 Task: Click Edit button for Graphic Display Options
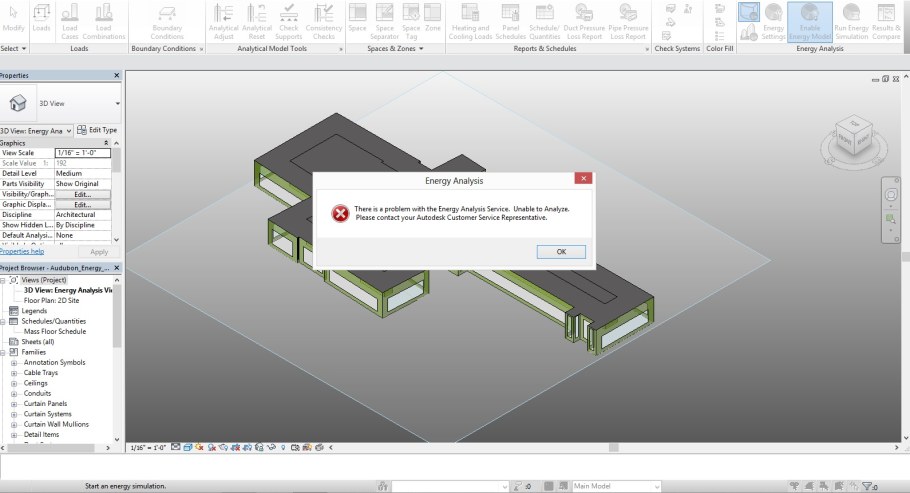[x=82, y=205]
